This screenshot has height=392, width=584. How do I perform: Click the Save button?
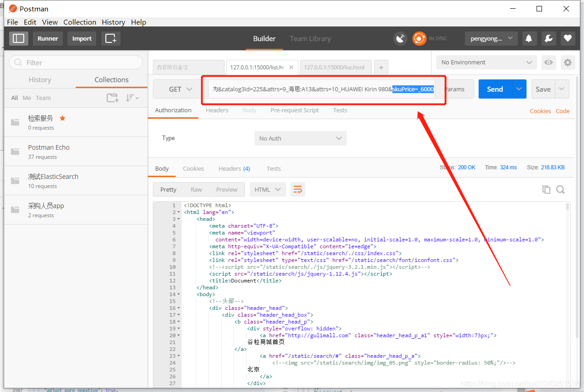tap(543, 89)
